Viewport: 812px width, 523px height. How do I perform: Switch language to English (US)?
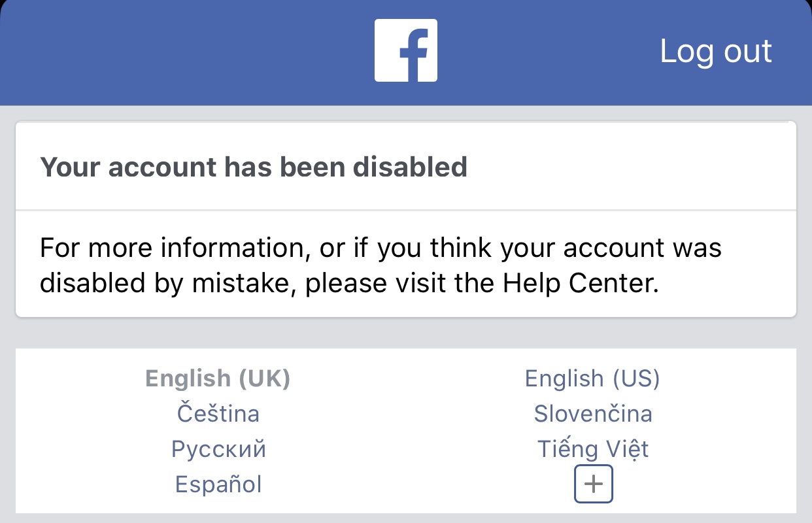(x=592, y=379)
